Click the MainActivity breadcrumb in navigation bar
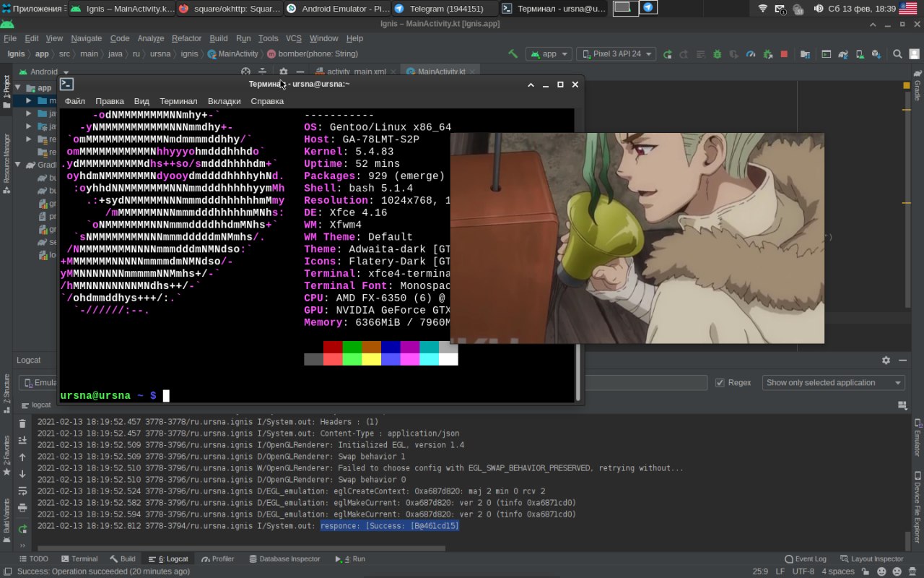Image resolution: width=924 pixels, height=578 pixels. 232,54
